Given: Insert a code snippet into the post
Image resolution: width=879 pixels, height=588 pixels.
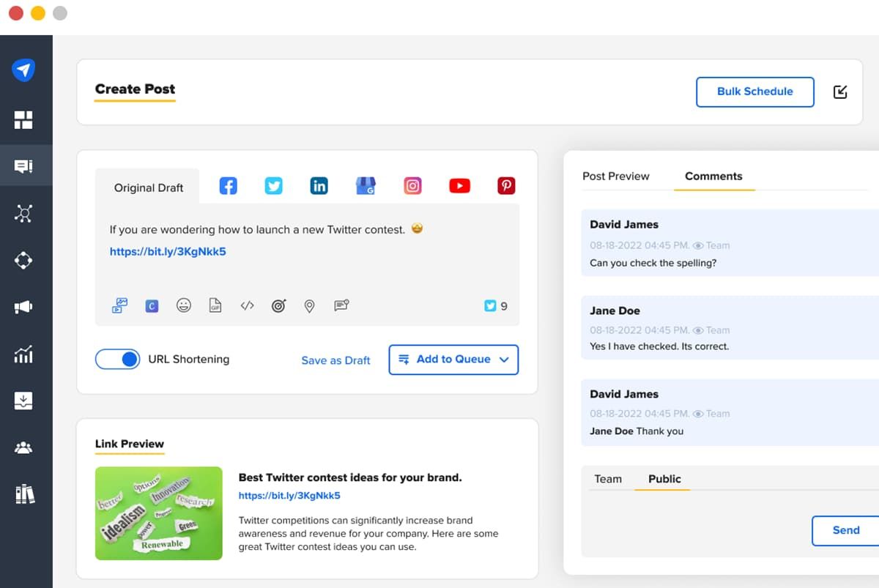Looking at the screenshot, I should point(247,305).
